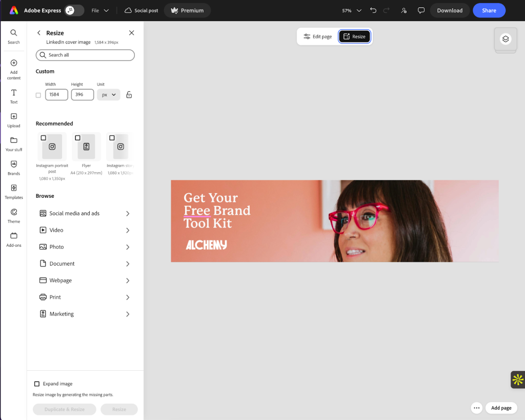Switch to the Edit page tab
The height and width of the screenshot is (420, 525).
pyautogui.click(x=317, y=36)
